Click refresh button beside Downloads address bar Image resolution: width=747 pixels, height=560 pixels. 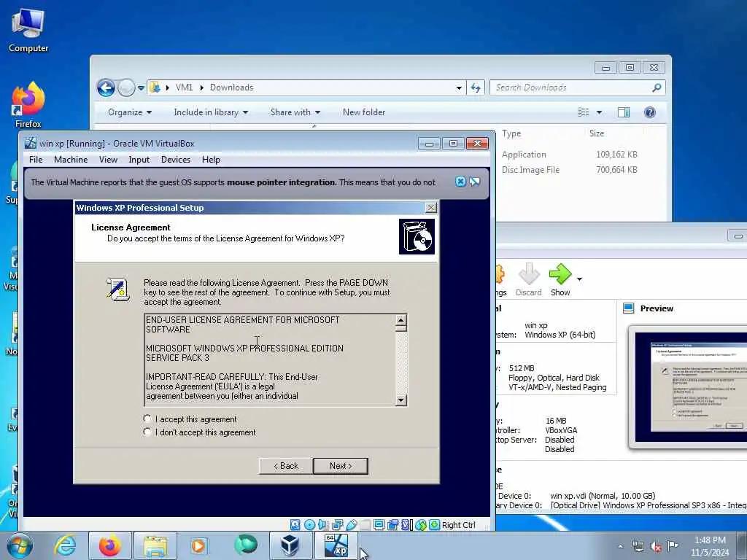pyautogui.click(x=476, y=87)
